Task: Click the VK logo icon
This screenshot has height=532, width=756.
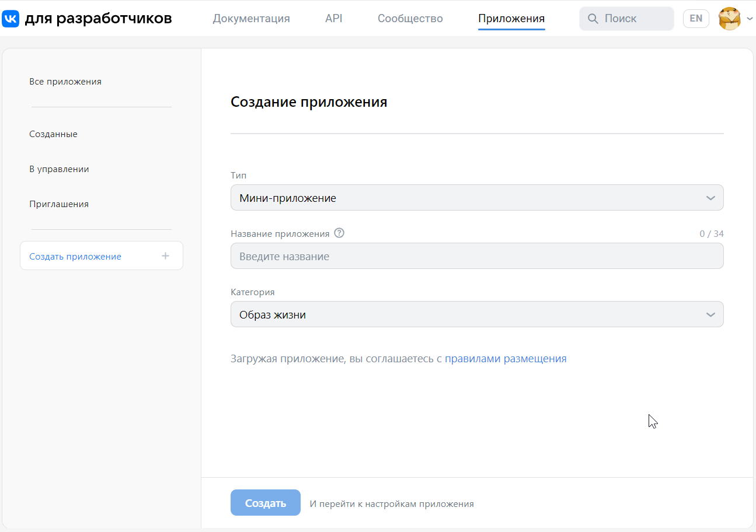Action: [x=12, y=18]
